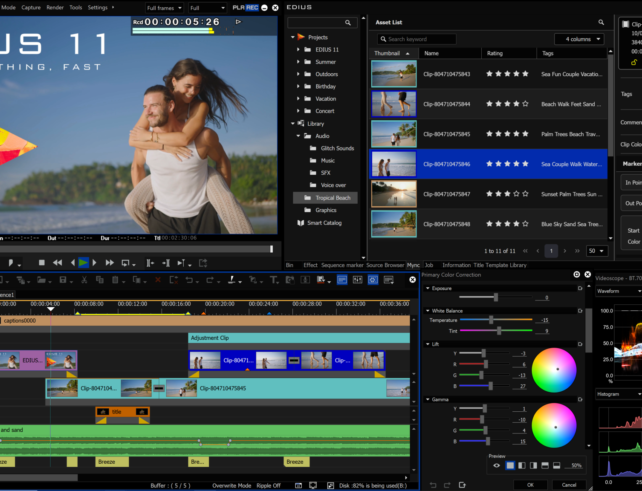Open the 4 columns dropdown
Image resolution: width=642 pixels, height=491 pixels.
(579, 39)
